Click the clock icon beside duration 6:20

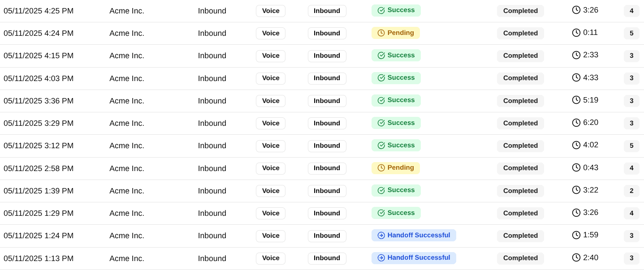click(576, 123)
